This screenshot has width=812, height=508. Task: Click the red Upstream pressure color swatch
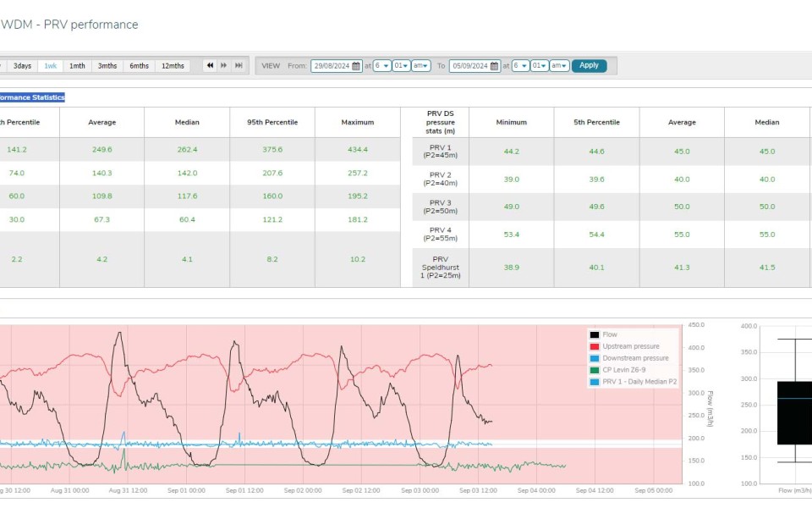tap(595, 347)
